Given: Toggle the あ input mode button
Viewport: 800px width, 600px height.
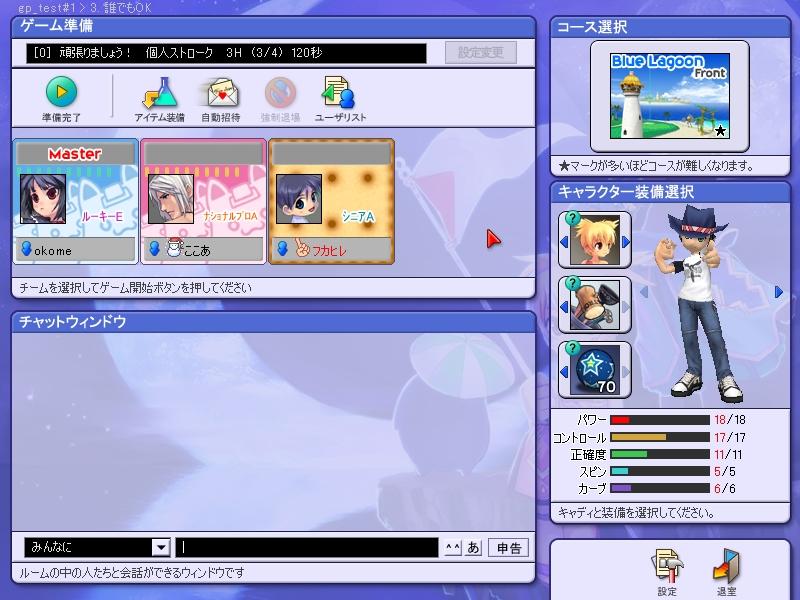Looking at the screenshot, I should point(473,547).
